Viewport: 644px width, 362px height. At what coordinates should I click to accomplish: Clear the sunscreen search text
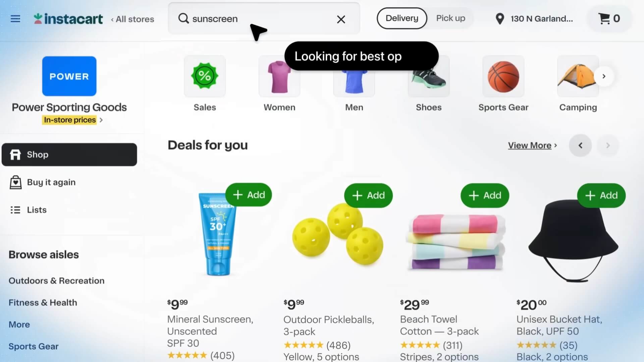(x=341, y=19)
